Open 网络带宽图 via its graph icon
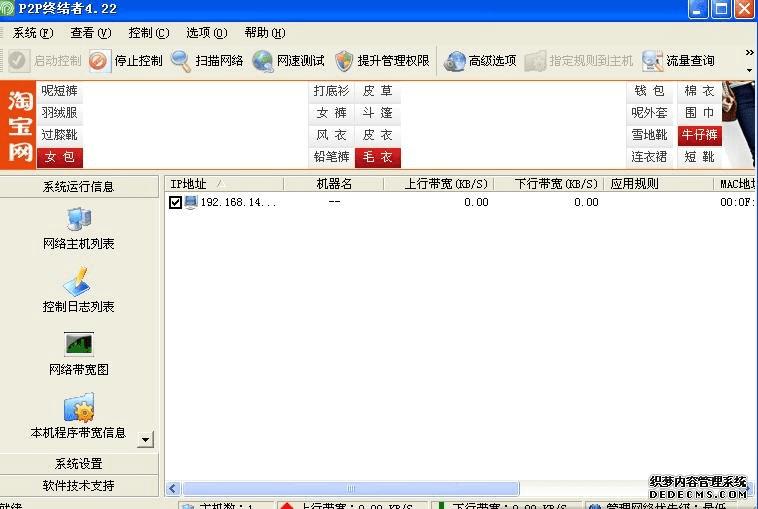 point(79,344)
